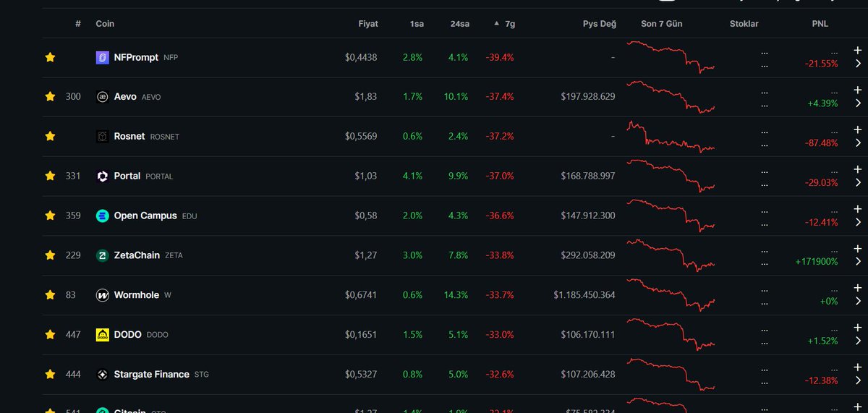Click Rosnet's -87.48% PNL value
The height and width of the screenshot is (413, 868).
(x=821, y=143)
